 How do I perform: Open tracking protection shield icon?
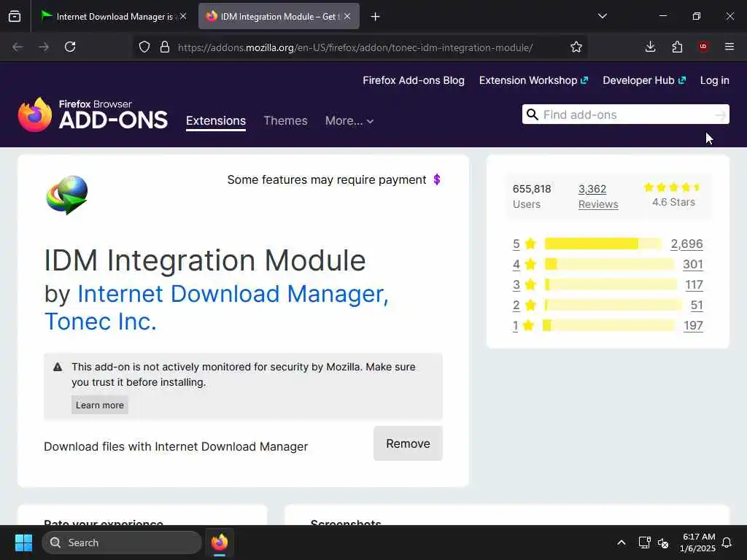[144, 47]
